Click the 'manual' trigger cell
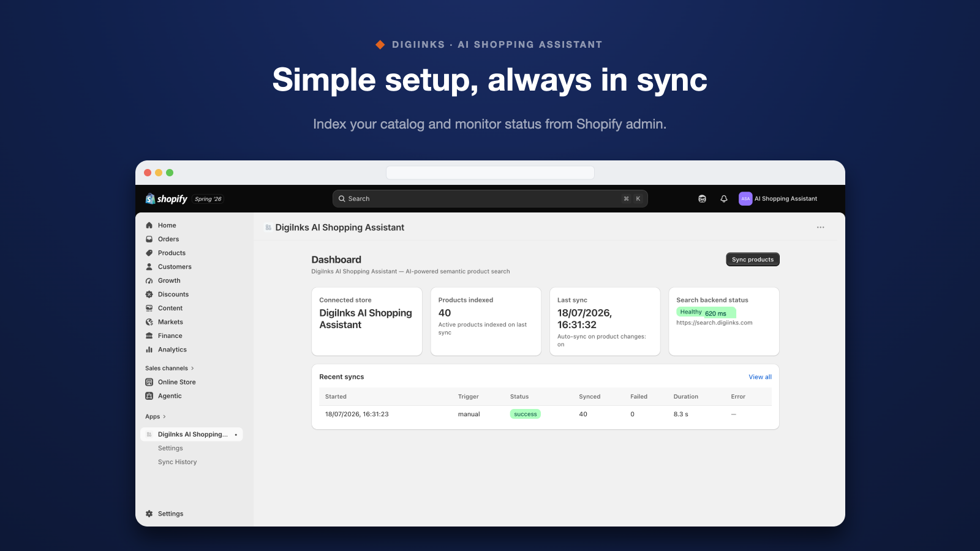Image resolution: width=980 pixels, height=551 pixels. click(x=469, y=414)
